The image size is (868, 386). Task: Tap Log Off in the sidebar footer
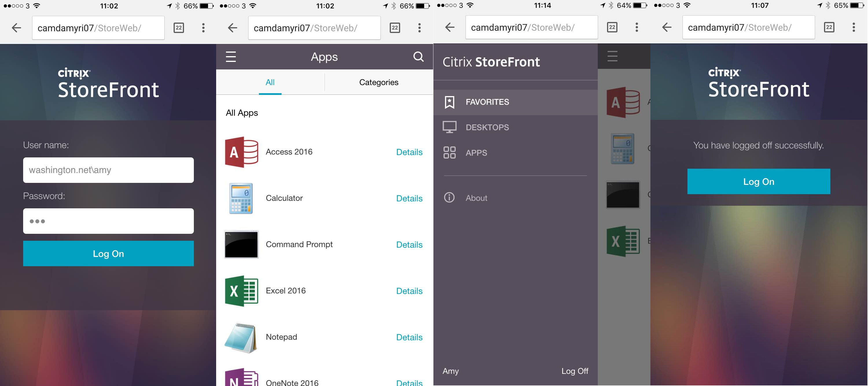[x=575, y=371]
